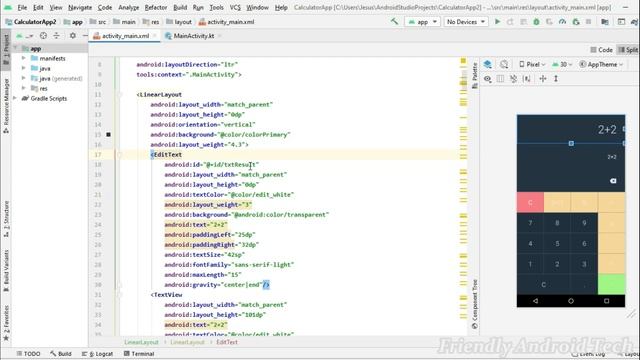Expand Gradle Scripts node
This screenshot has width=640, height=360.
tap(15, 98)
